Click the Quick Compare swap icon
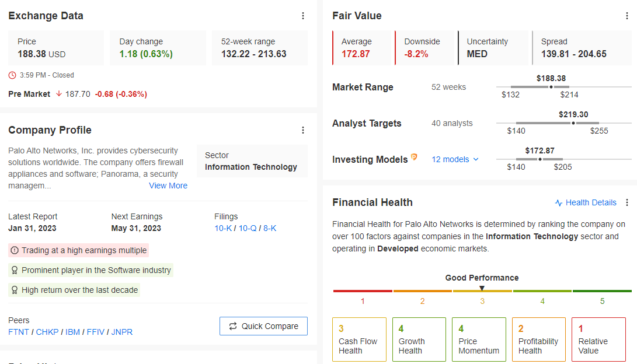637x364 pixels. pos(233,326)
